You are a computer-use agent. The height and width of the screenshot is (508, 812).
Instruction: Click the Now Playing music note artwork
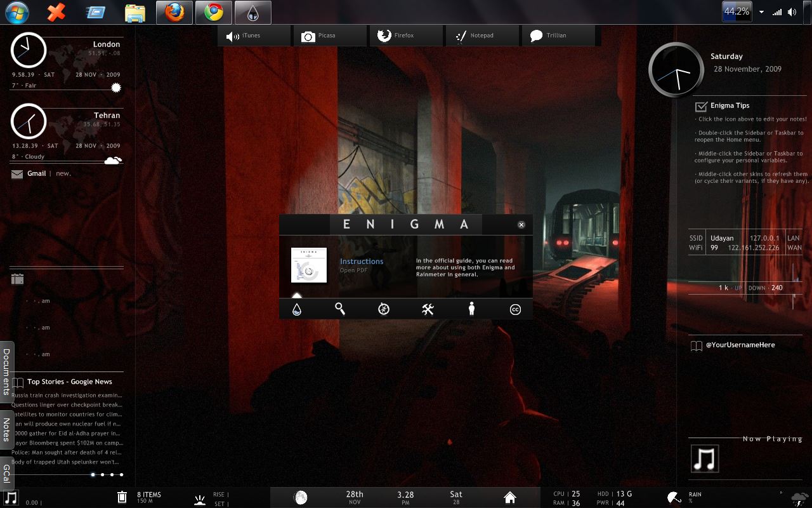(x=705, y=458)
